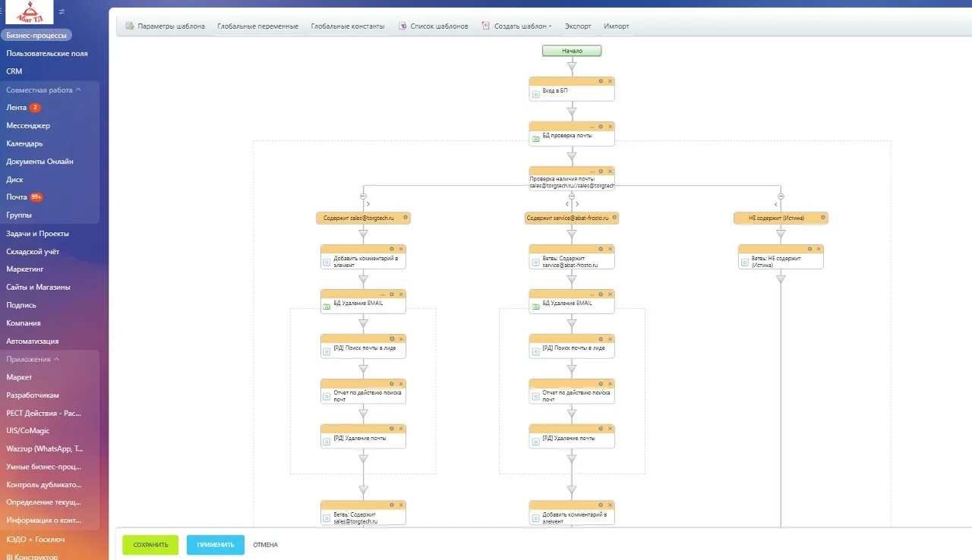Click Импорт in the toolbar

coord(617,26)
